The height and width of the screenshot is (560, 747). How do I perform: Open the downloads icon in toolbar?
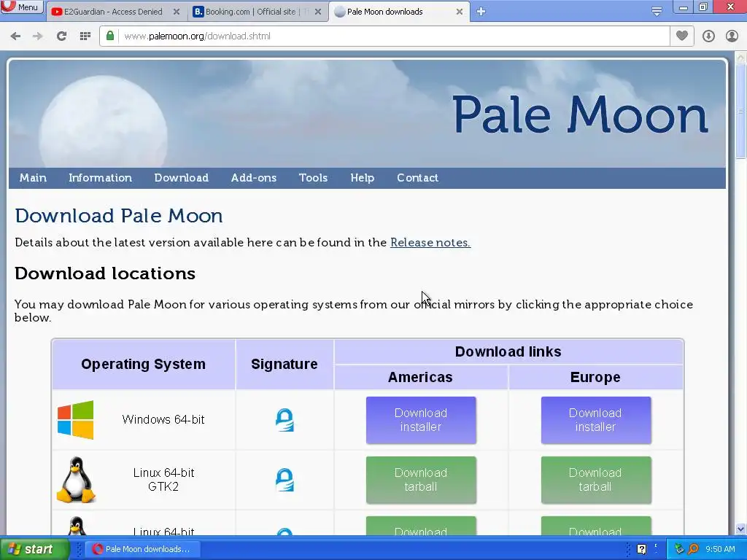[708, 36]
